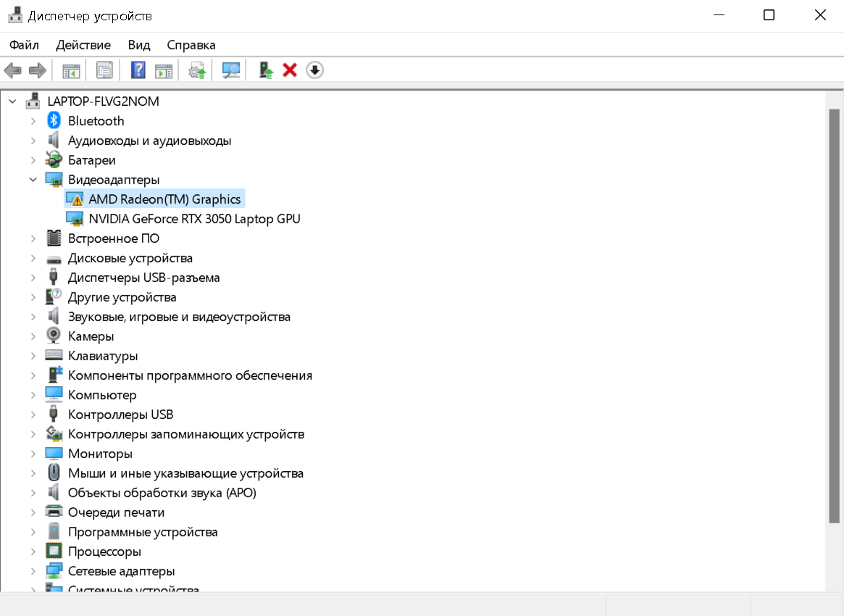Select AMD Radeon(TM) Graphics device
Image resolution: width=844 pixels, height=616 pixels.
click(164, 199)
